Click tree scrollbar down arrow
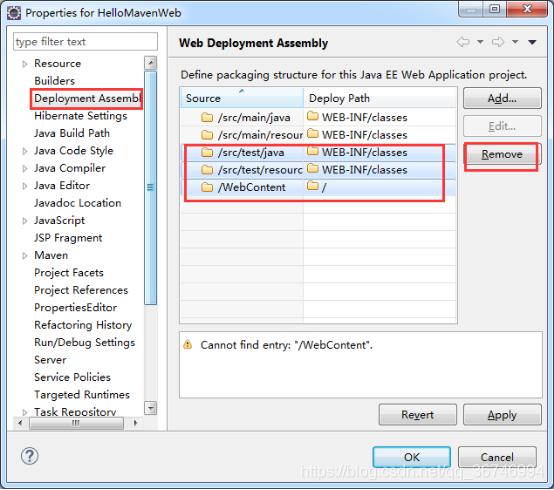The width and height of the screenshot is (554, 490). [151, 408]
